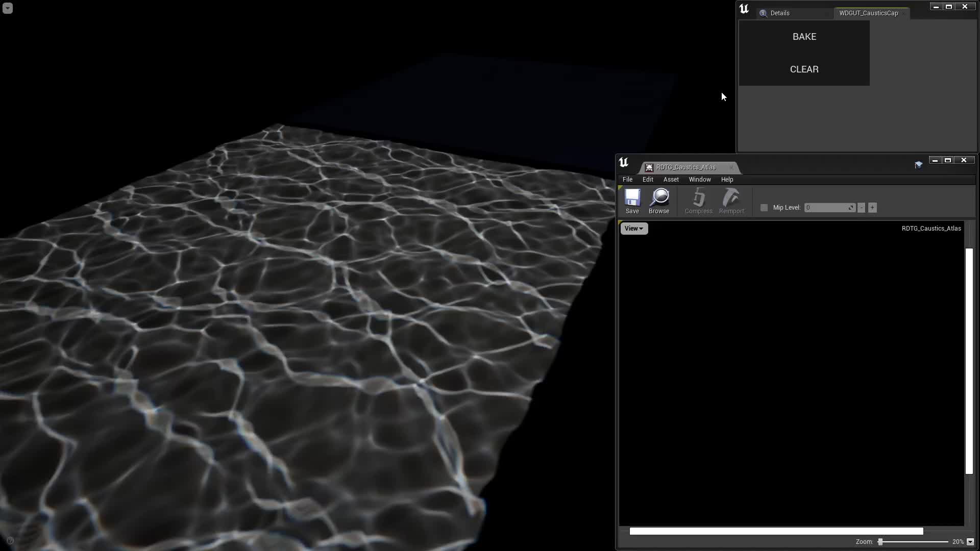980x551 pixels.
Task: Switch to the WDGUT_CausticsCap tab
Action: click(868, 13)
